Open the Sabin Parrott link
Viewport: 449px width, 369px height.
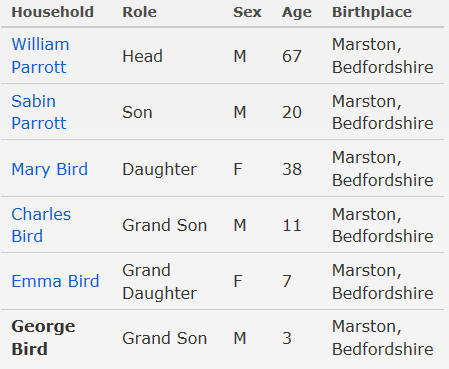point(39,112)
